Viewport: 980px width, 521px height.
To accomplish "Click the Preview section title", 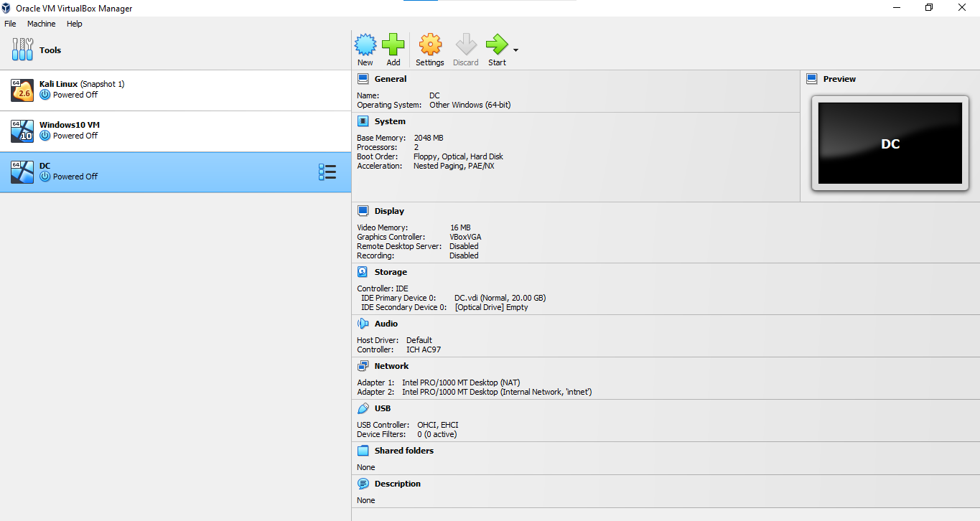I will (839, 79).
